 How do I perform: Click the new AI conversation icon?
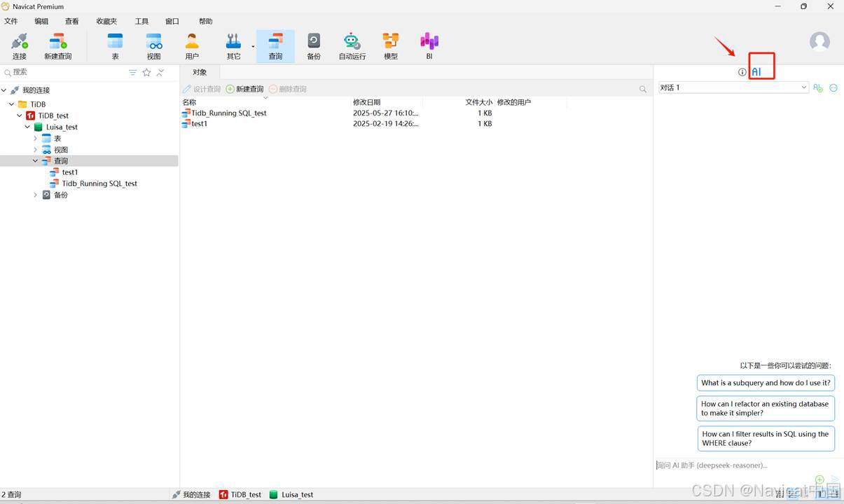817,87
